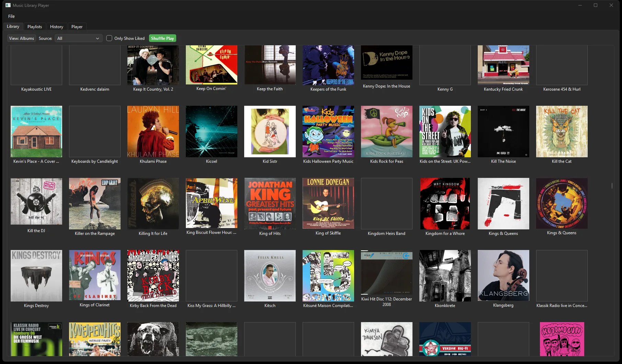Select Klassik Radio Hamburg 06 cover

[36, 339]
